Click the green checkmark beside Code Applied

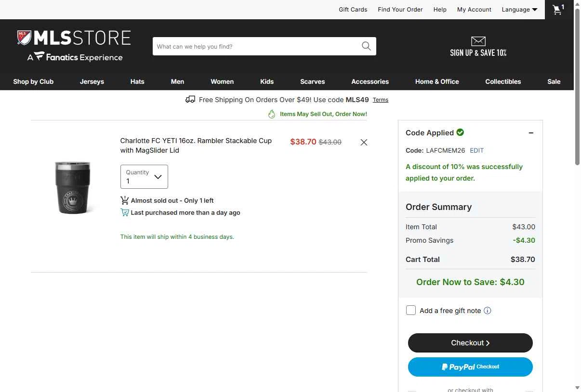460,132
